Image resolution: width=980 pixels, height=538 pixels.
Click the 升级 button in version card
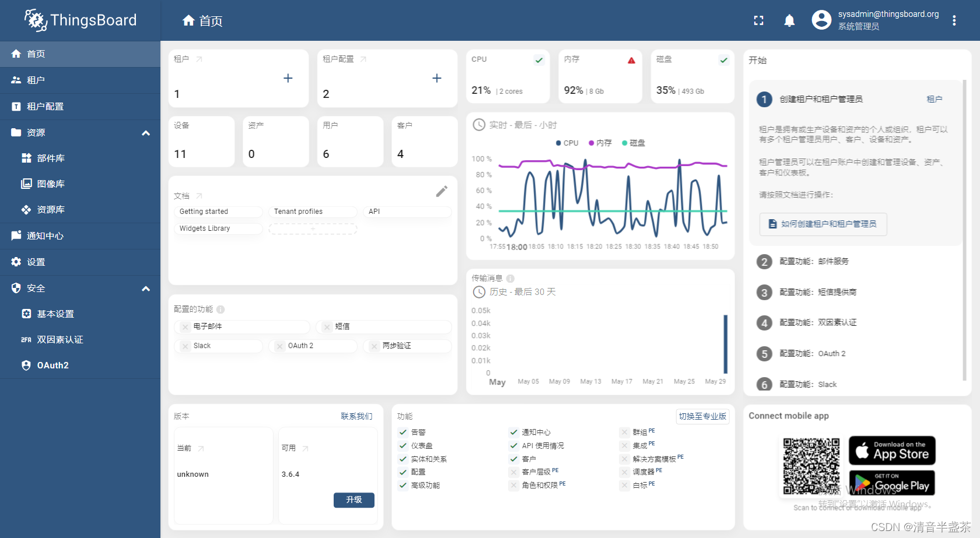coord(353,500)
